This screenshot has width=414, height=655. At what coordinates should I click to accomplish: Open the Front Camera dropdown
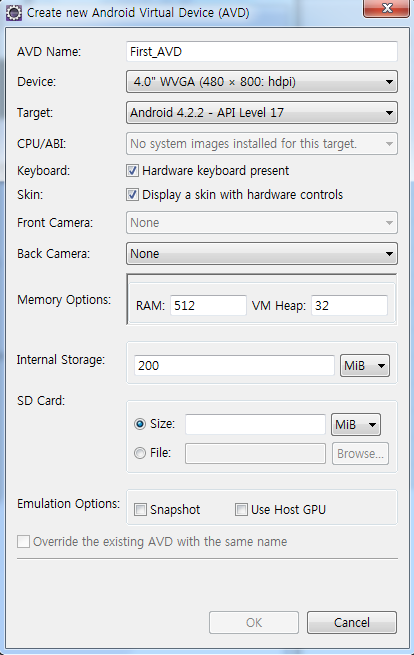click(x=262, y=223)
